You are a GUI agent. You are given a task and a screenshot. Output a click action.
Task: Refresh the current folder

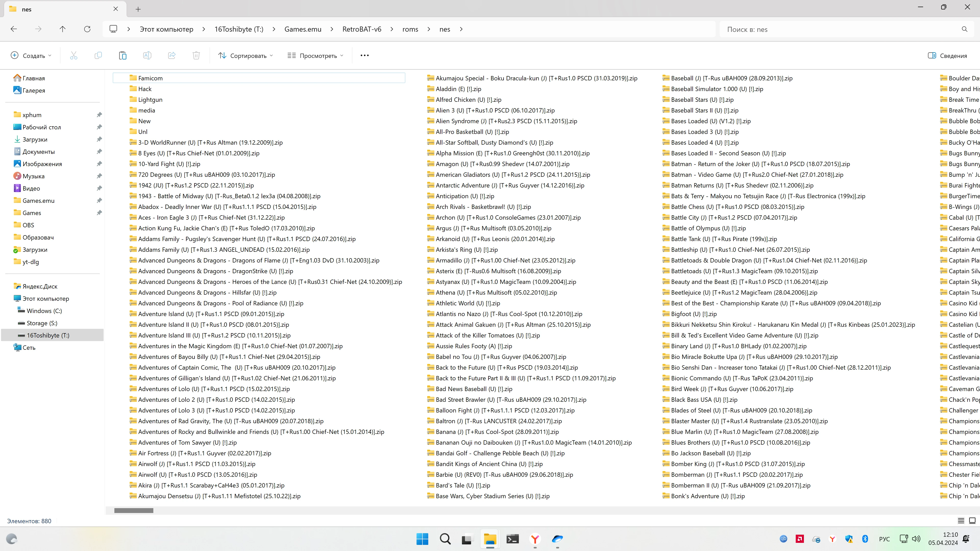point(87,29)
